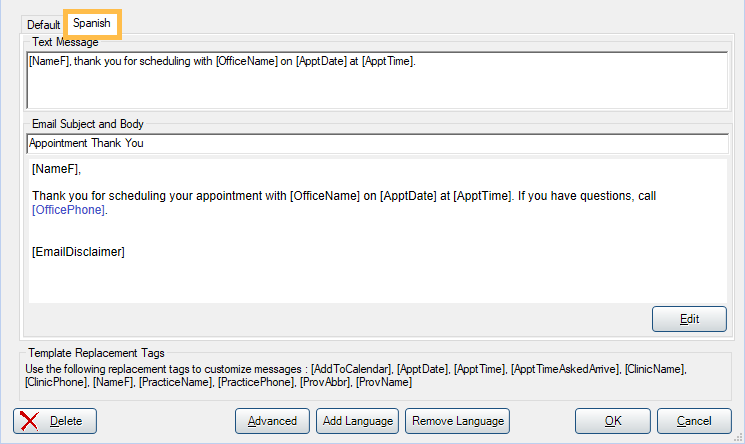Screen dimensions: 745x444
Task: Click empty area of email body preview
Action: coord(377,280)
